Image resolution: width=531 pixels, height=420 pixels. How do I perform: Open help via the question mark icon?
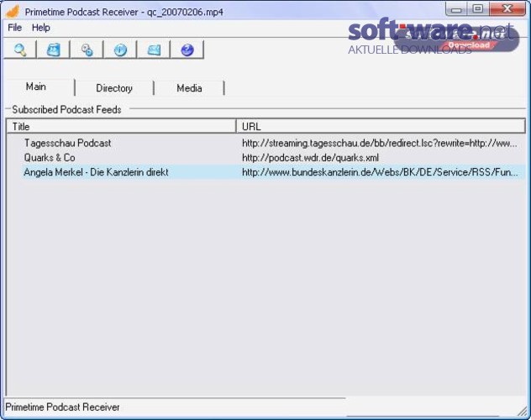[x=187, y=50]
